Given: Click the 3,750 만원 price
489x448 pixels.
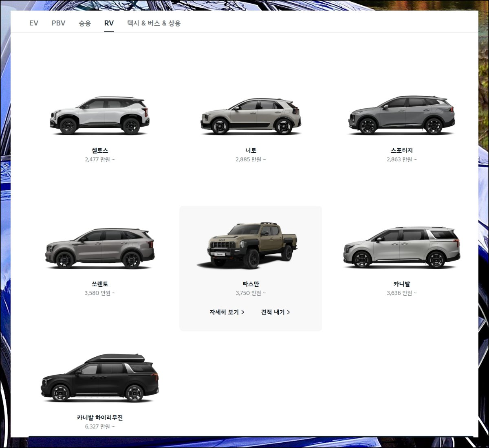Looking at the screenshot, I should (x=251, y=293).
